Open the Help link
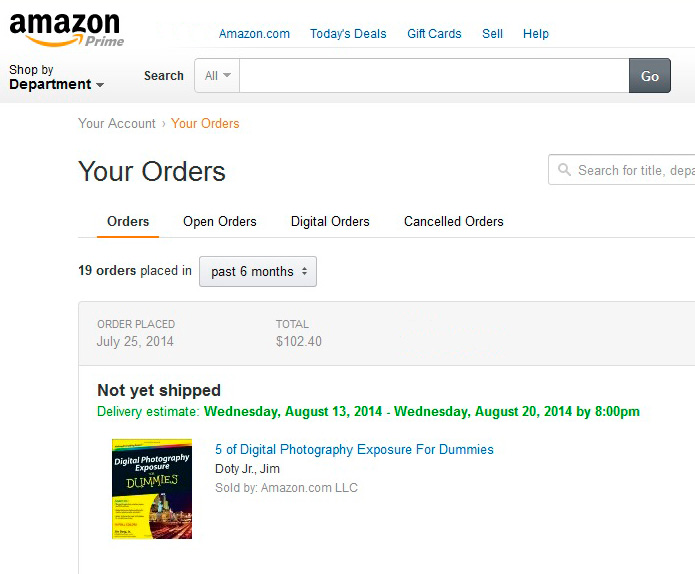This screenshot has width=695, height=574. coord(535,34)
